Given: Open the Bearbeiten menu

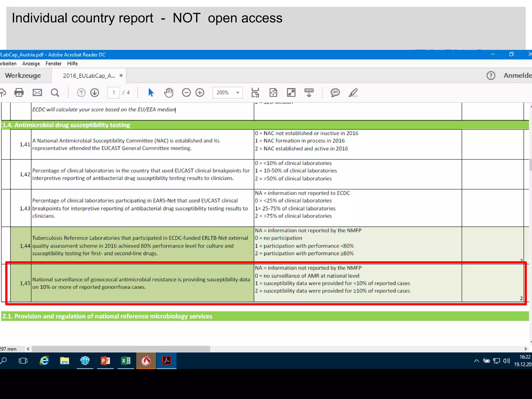Looking at the screenshot, I should click(x=8, y=64).
